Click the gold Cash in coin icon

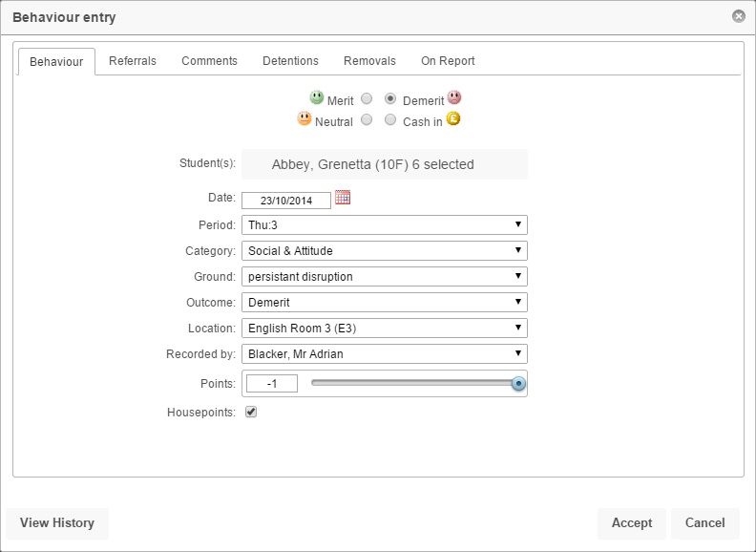coord(453,119)
